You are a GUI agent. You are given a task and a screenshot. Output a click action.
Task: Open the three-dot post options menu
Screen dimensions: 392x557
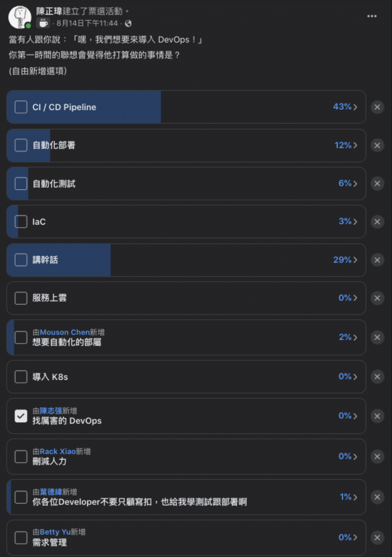click(372, 16)
